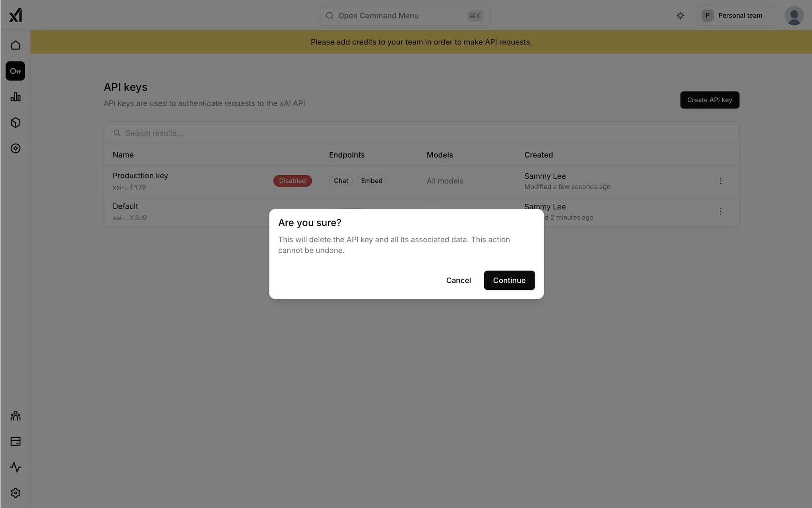Viewport: 812px width, 508px height.
Task: Open options menu for Default key row
Action: tap(721, 212)
